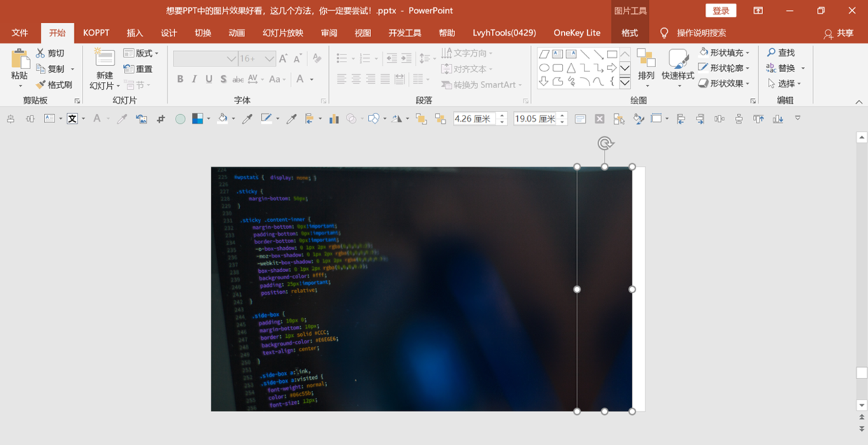Click the Reset (重置) slide icon

click(129, 69)
